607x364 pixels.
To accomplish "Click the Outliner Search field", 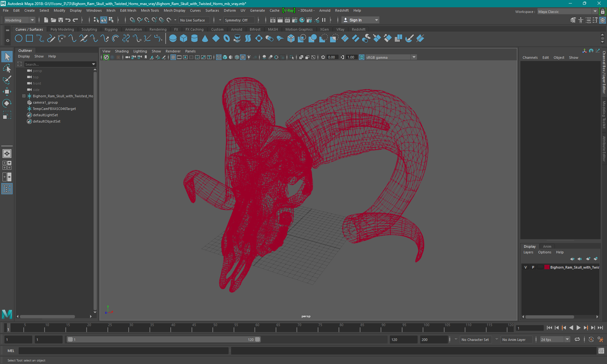I will tap(58, 64).
